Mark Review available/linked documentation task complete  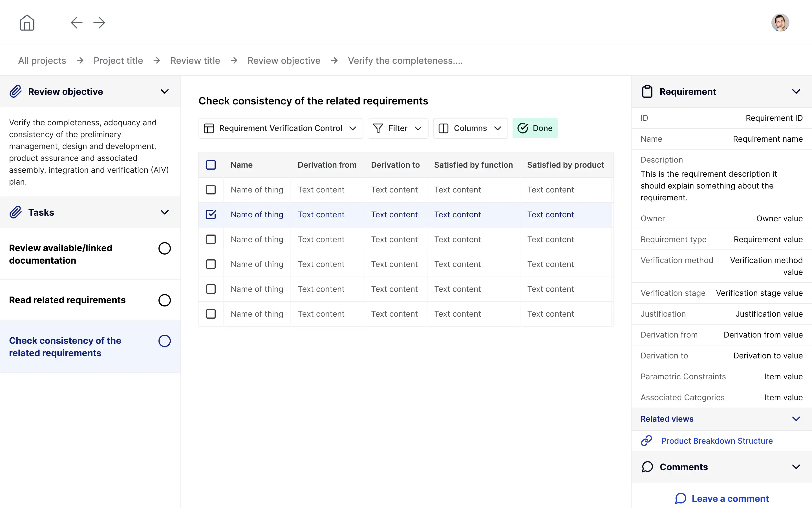click(164, 248)
